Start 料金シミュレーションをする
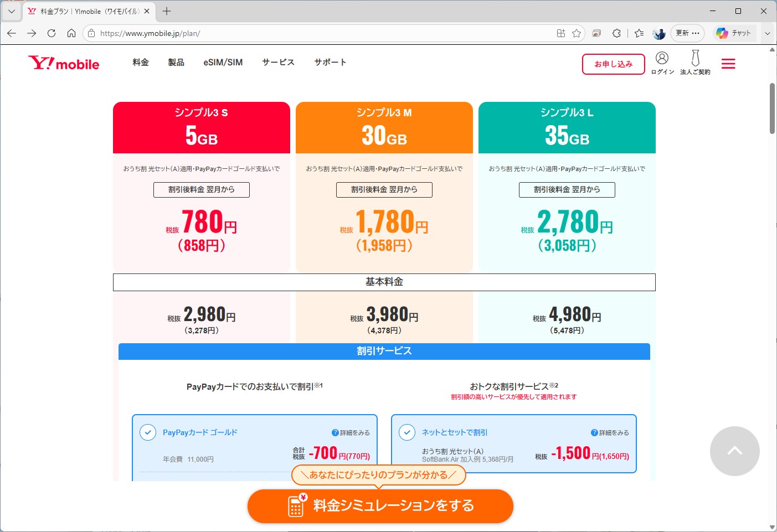777x532 pixels. tap(380, 505)
